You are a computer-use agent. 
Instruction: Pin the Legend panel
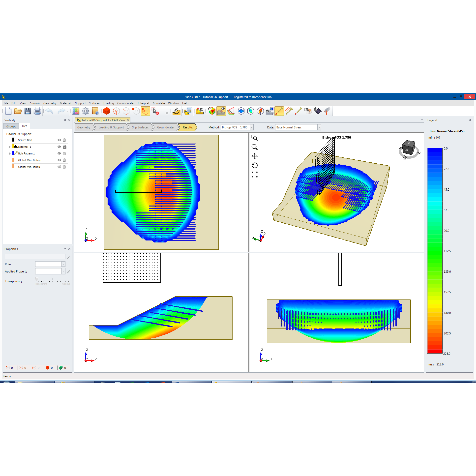pos(470,120)
